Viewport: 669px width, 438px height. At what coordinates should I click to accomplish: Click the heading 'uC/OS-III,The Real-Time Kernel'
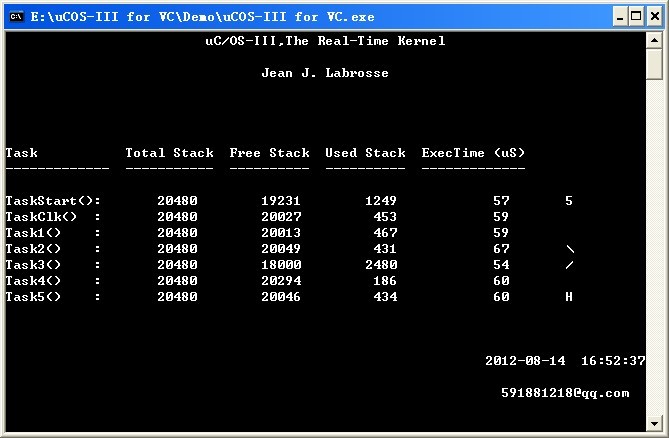[325, 41]
